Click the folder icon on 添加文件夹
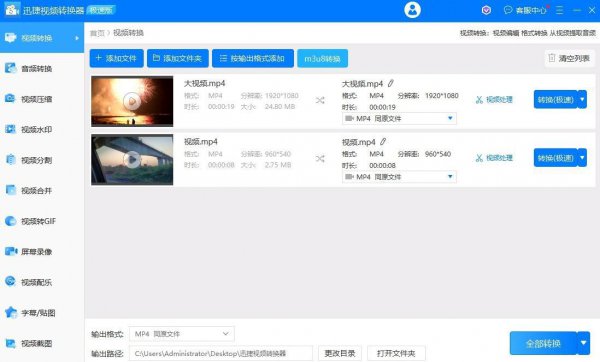 click(x=156, y=58)
